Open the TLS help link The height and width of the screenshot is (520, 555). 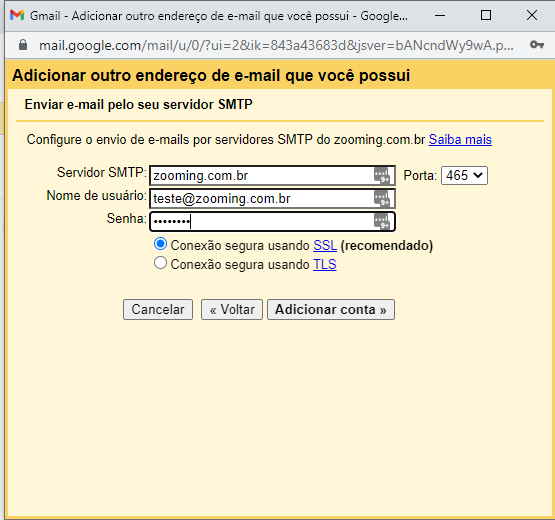click(x=325, y=264)
